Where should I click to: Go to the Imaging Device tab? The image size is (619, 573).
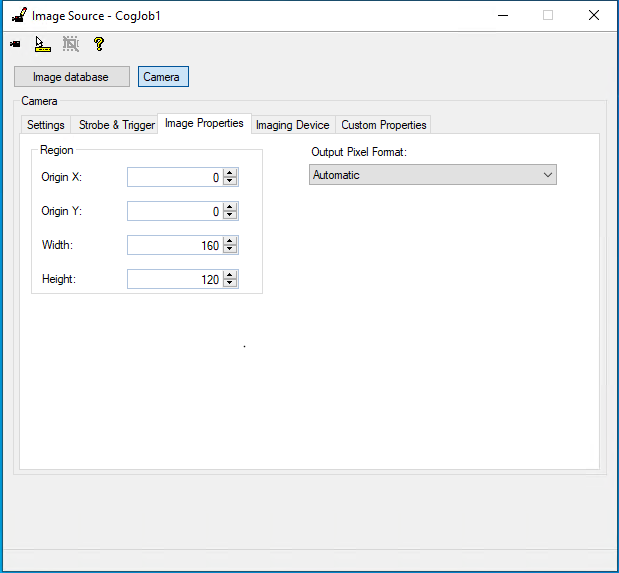[292, 125]
